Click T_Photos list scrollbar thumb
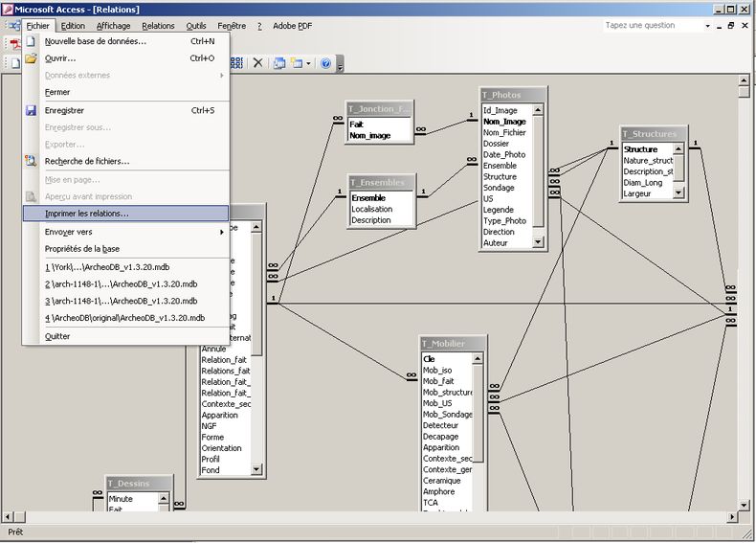Image resolution: width=756 pixels, height=543 pixels. [538, 171]
